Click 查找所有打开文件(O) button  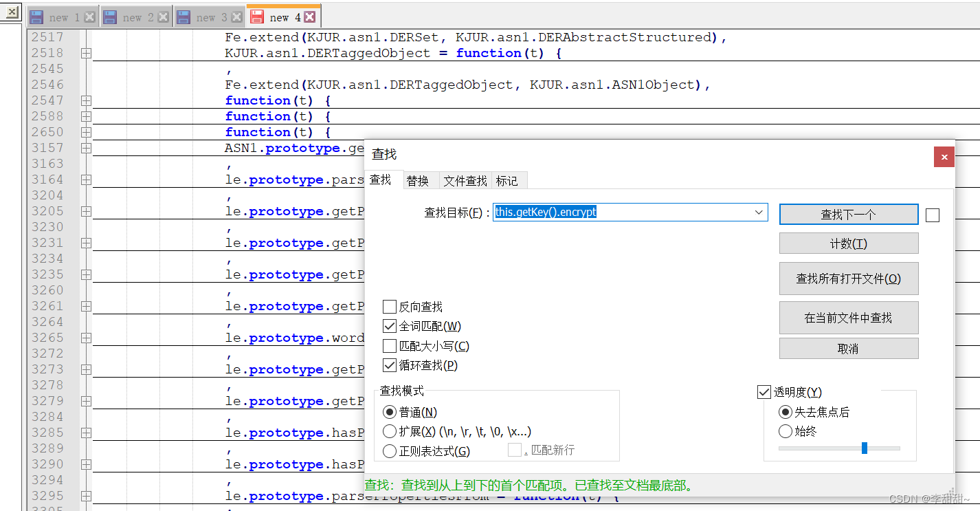point(849,279)
